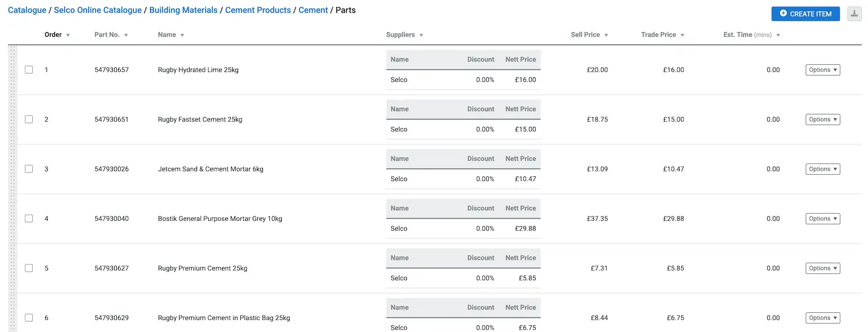This screenshot has height=332, width=868.
Task: Click Selco supplier in Bostik Mortar row
Action: click(399, 229)
